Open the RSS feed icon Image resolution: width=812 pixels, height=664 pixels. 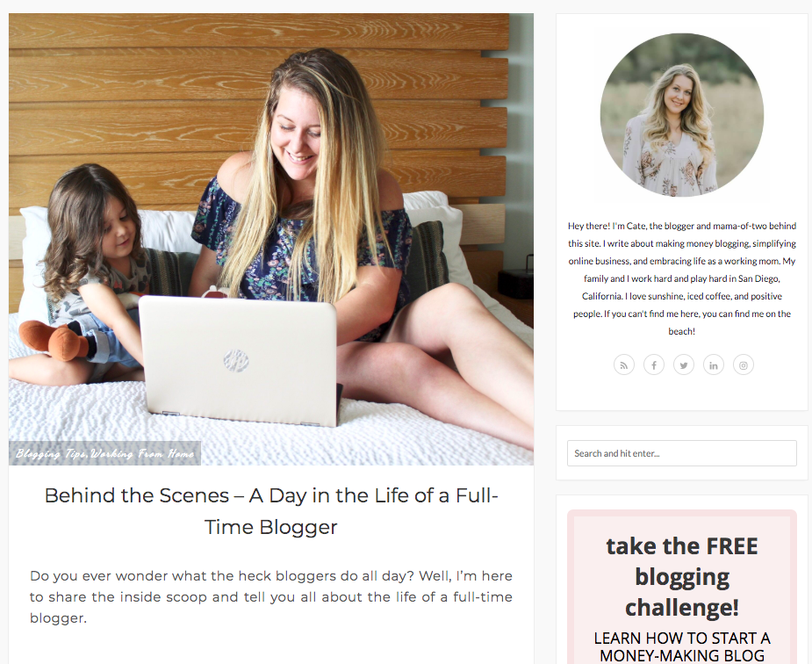pos(624,365)
